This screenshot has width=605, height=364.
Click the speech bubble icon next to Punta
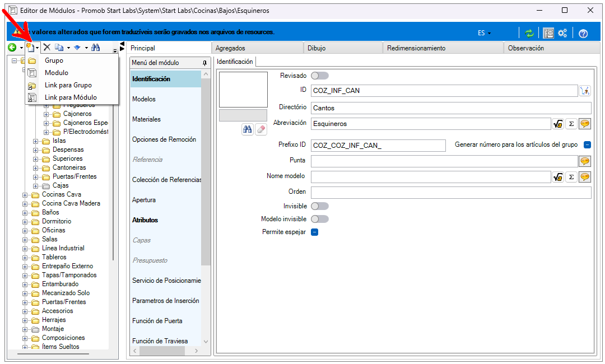[x=585, y=161]
